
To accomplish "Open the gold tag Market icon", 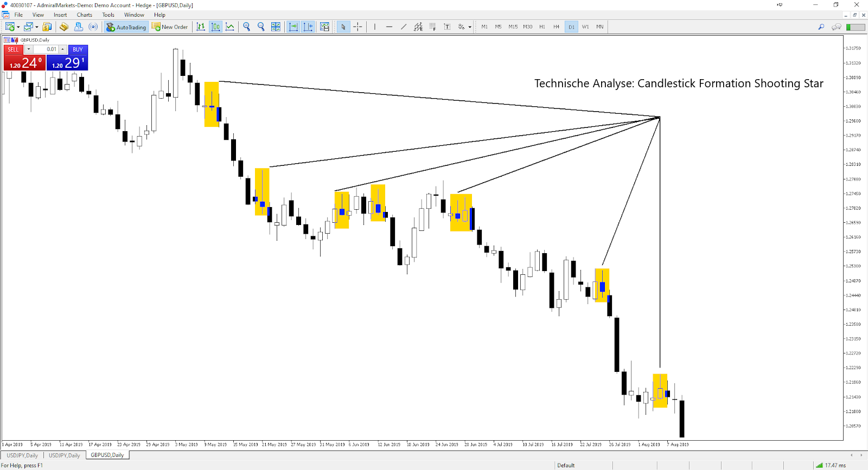I will [x=64, y=27].
